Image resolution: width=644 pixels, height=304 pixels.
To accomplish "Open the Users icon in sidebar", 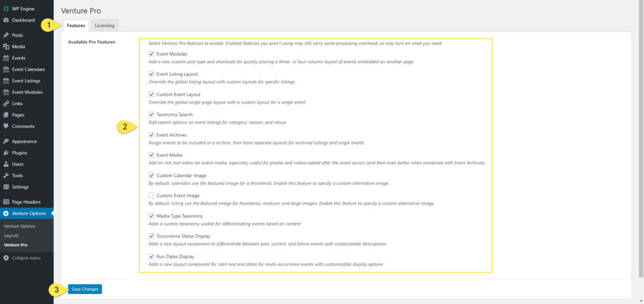I will click(x=6, y=164).
